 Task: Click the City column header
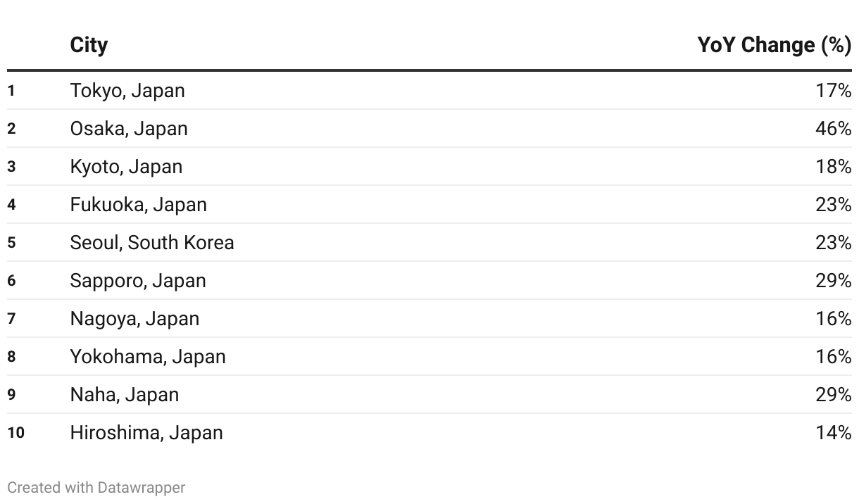[x=89, y=45]
